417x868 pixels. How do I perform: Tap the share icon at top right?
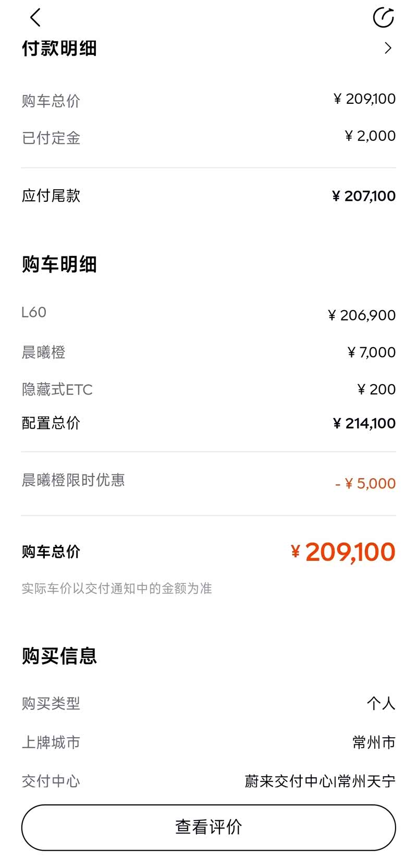(383, 18)
